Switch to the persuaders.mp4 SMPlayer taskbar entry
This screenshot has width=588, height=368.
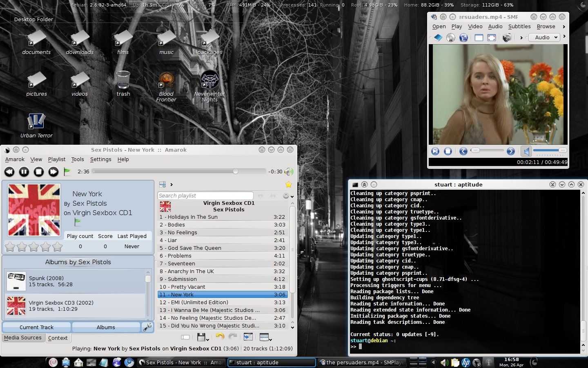pyautogui.click(x=361, y=362)
